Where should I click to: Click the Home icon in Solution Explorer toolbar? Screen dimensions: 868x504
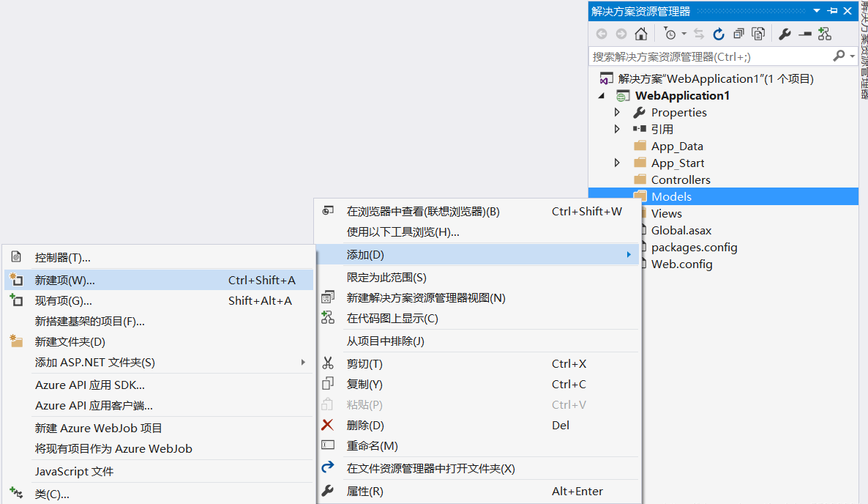click(x=640, y=34)
